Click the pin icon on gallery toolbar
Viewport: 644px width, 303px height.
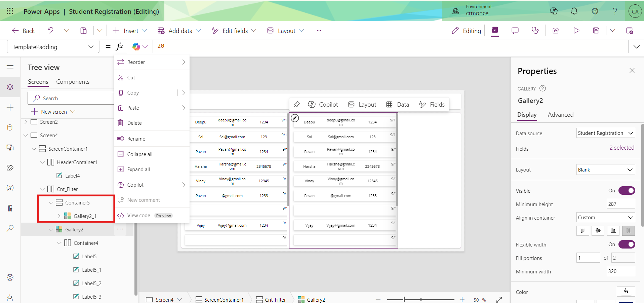(297, 104)
